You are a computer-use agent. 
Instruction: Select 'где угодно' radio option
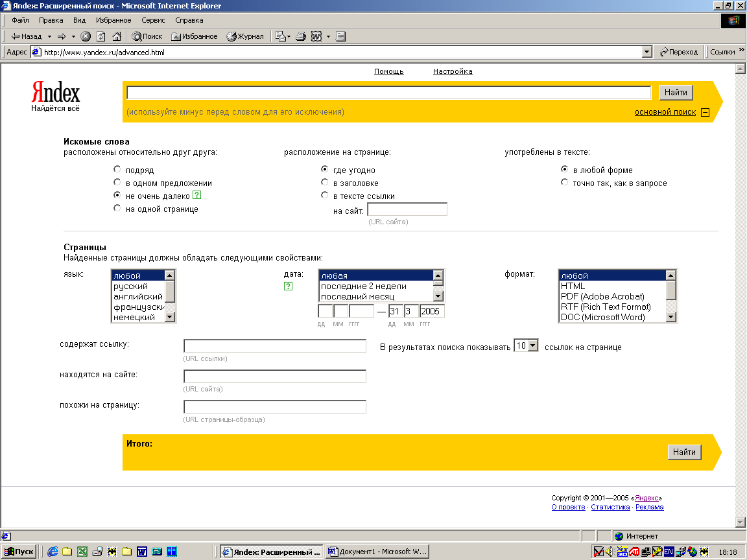pos(324,169)
